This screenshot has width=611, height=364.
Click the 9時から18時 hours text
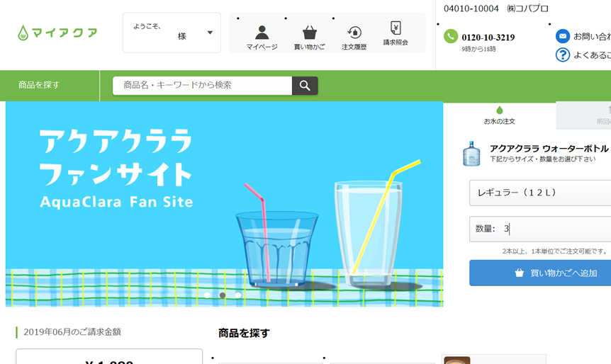[x=478, y=49]
